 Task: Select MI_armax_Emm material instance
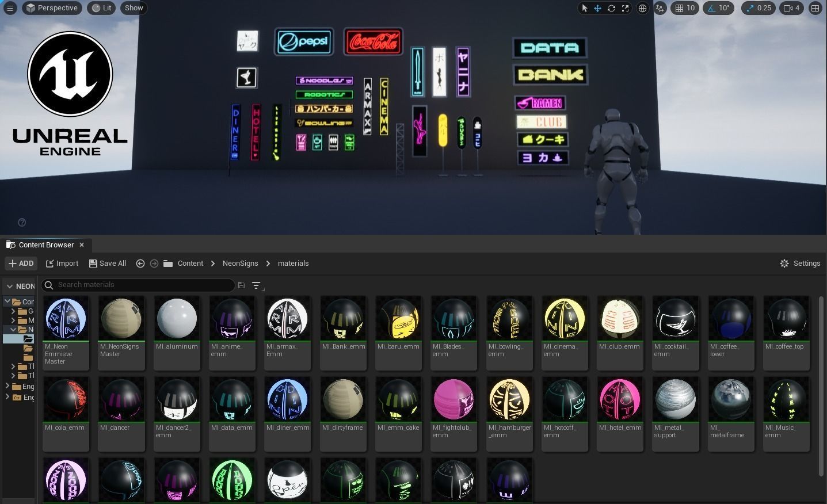pyautogui.click(x=288, y=333)
